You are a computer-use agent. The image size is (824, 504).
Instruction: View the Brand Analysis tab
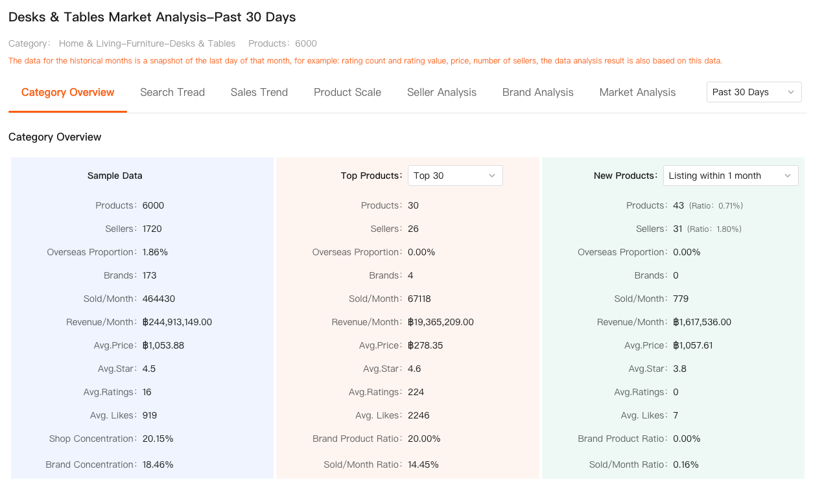pos(537,92)
